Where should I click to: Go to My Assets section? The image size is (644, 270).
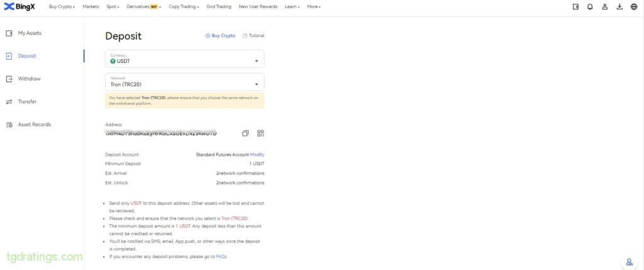30,33
